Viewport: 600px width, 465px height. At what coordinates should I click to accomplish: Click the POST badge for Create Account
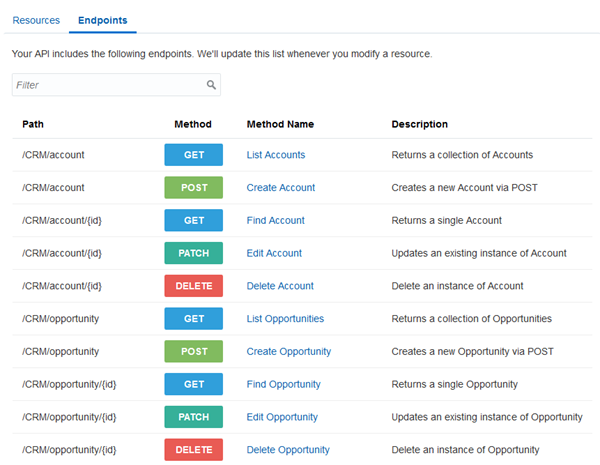click(194, 188)
